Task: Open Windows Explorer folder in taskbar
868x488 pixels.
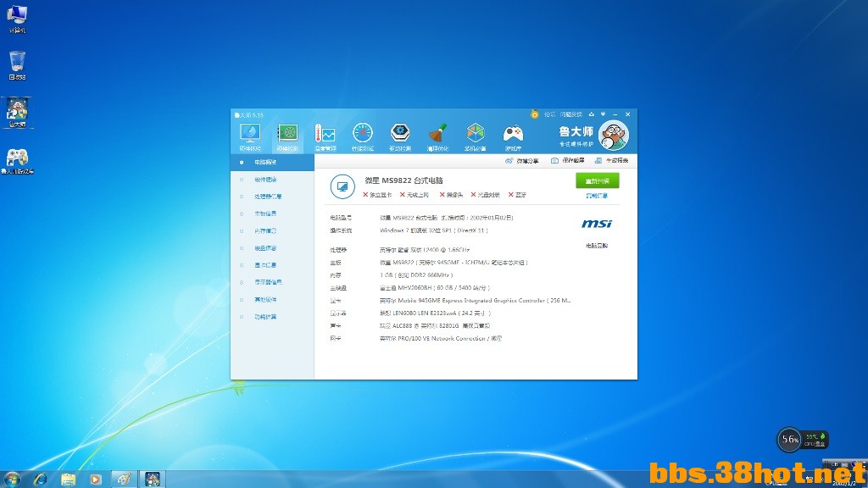Action: coord(68,480)
